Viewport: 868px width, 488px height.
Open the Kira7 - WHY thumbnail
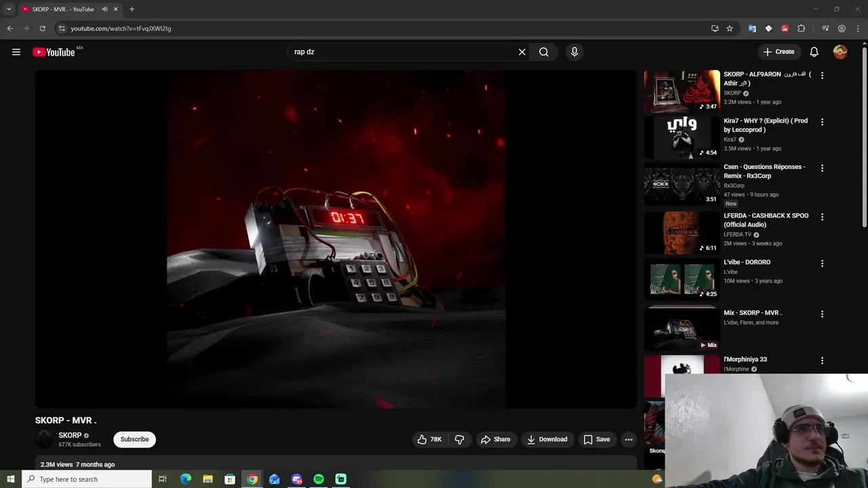point(682,137)
